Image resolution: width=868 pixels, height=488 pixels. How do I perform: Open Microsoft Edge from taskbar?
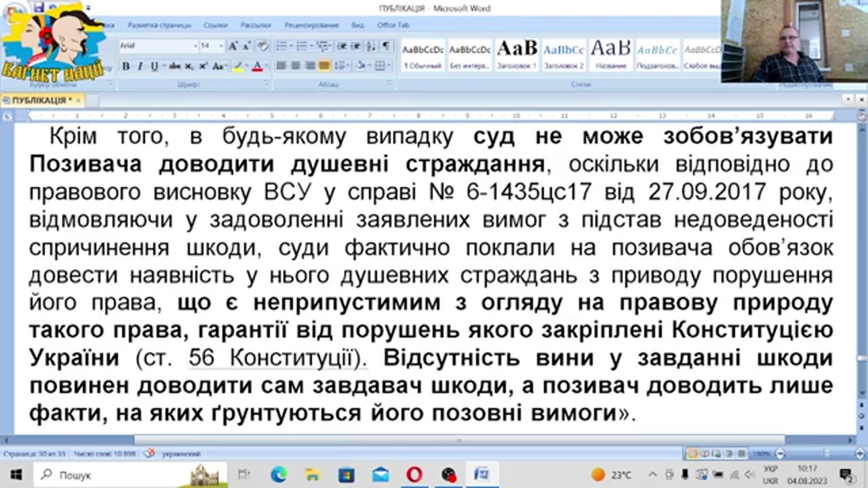coord(278,474)
